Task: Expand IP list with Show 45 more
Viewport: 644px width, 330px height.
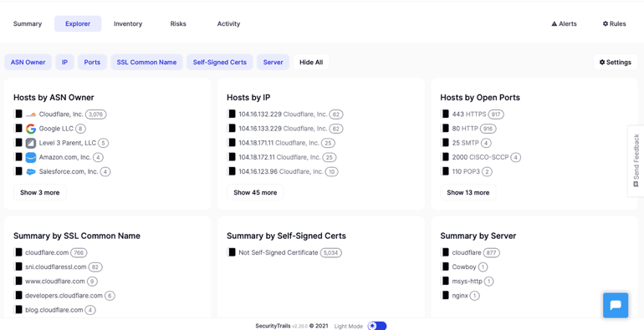Action: (x=255, y=192)
